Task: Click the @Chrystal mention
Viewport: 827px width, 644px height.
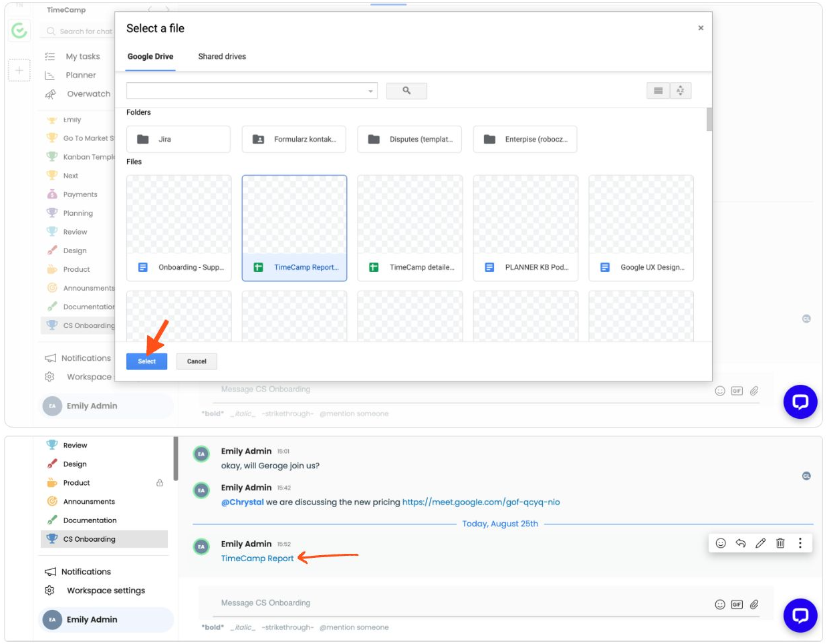Action: click(x=243, y=502)
